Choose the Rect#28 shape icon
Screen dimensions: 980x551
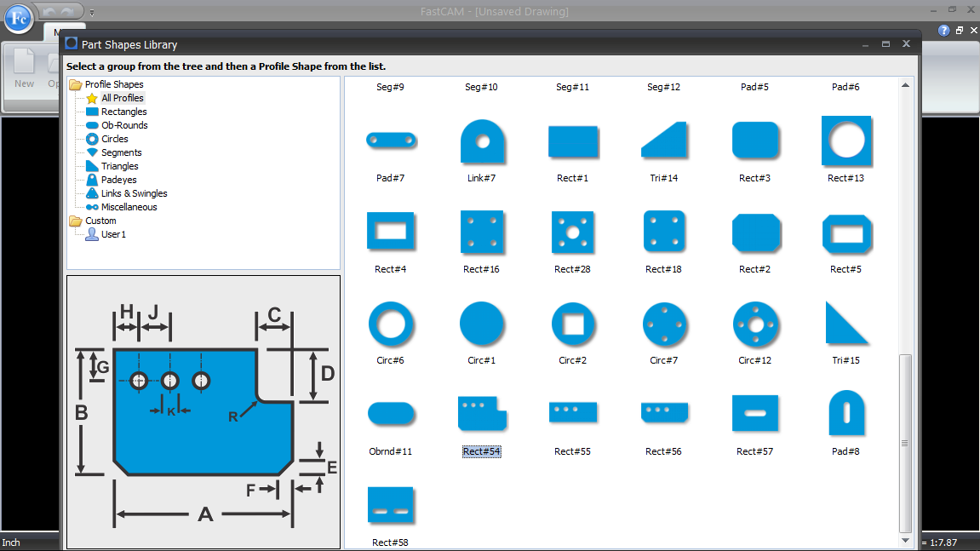click(573, 232)
